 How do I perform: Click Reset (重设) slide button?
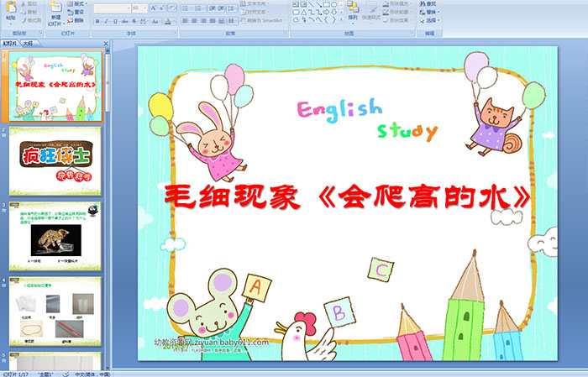[x=76, y=12]
